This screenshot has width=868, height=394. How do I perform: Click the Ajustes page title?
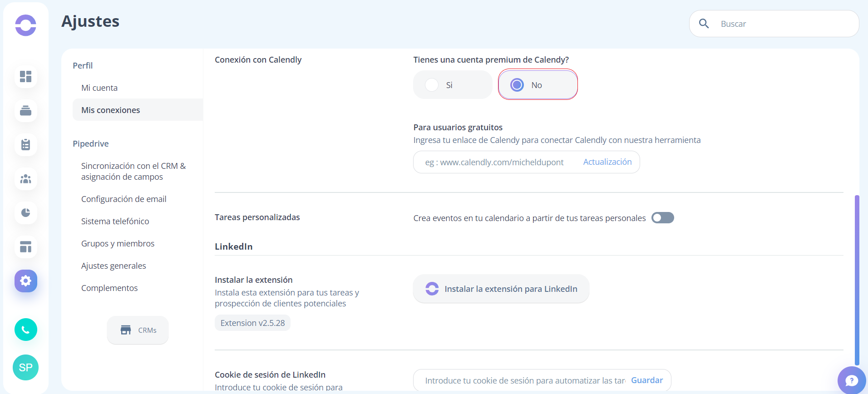click(90, 21)
